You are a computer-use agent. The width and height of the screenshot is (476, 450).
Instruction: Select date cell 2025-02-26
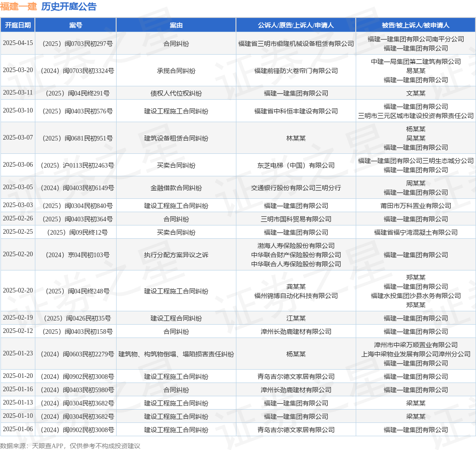click(x=18, y=218)
